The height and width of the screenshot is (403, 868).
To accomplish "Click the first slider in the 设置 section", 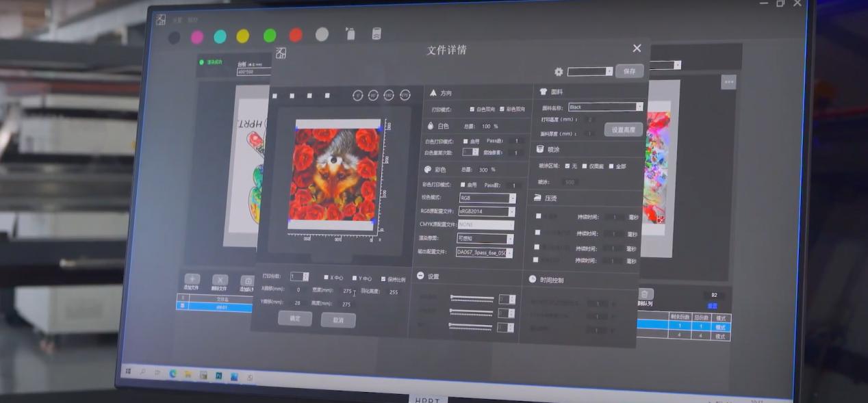I will point(472,298).
